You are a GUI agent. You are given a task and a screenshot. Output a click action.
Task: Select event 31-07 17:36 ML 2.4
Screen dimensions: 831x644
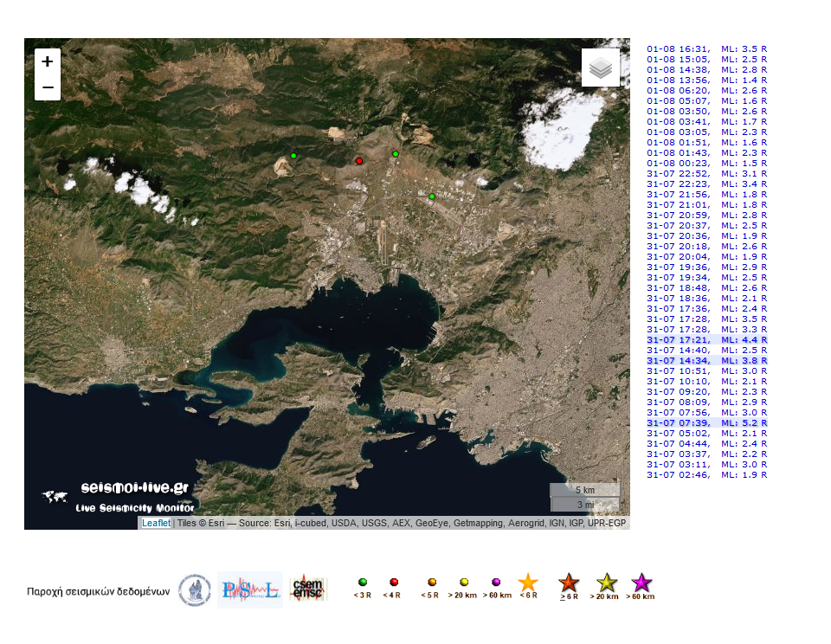707,308
